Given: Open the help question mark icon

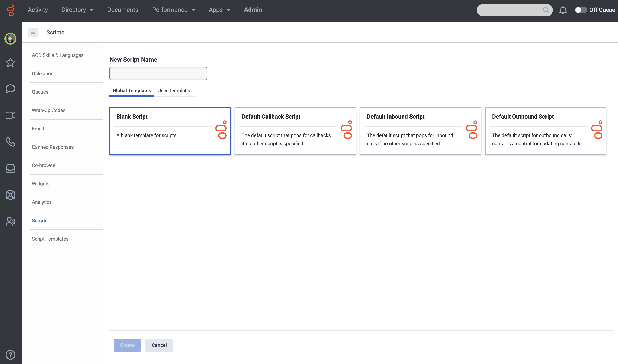Looking at the screenshot, I should [x=10, y=355].
